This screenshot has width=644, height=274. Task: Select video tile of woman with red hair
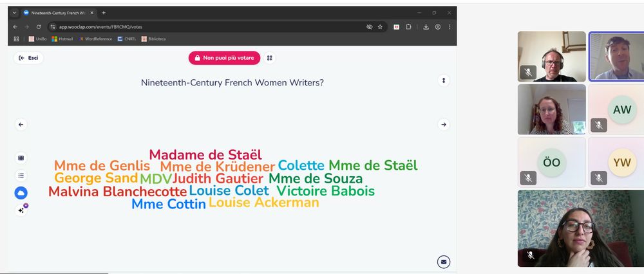(x=552, y=109)
